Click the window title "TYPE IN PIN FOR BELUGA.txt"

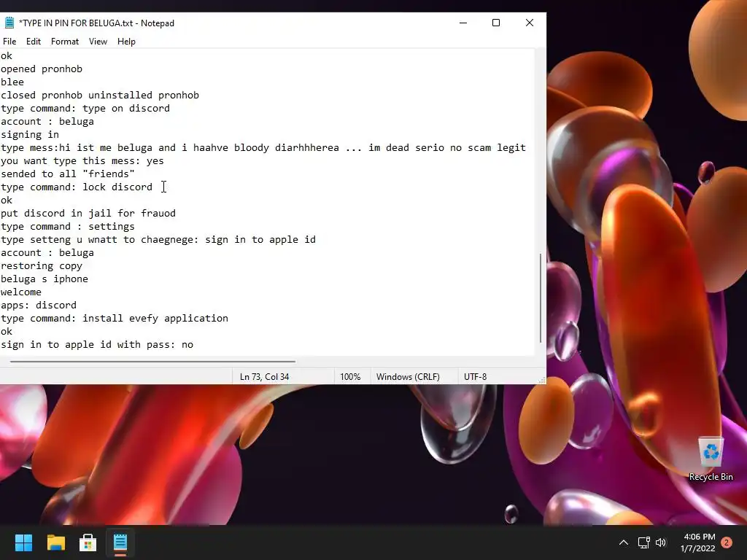[x=96, y=23]
